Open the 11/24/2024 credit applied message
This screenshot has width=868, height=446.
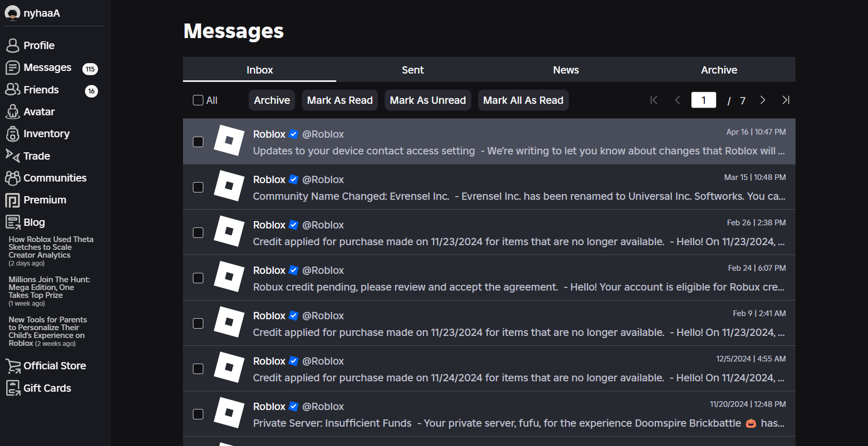(489, 368)
